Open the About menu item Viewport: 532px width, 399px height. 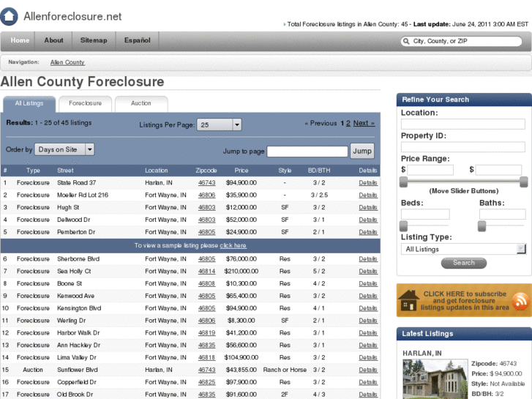point(53,40)
